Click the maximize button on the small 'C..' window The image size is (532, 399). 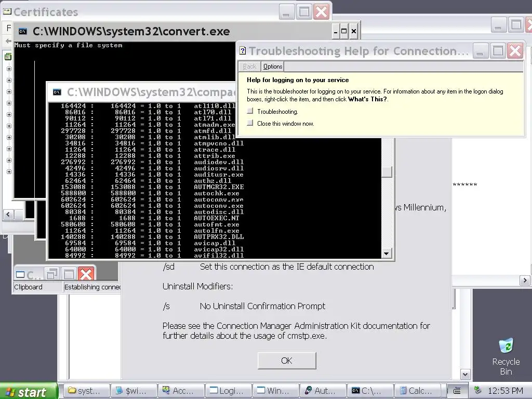[69, 274]
